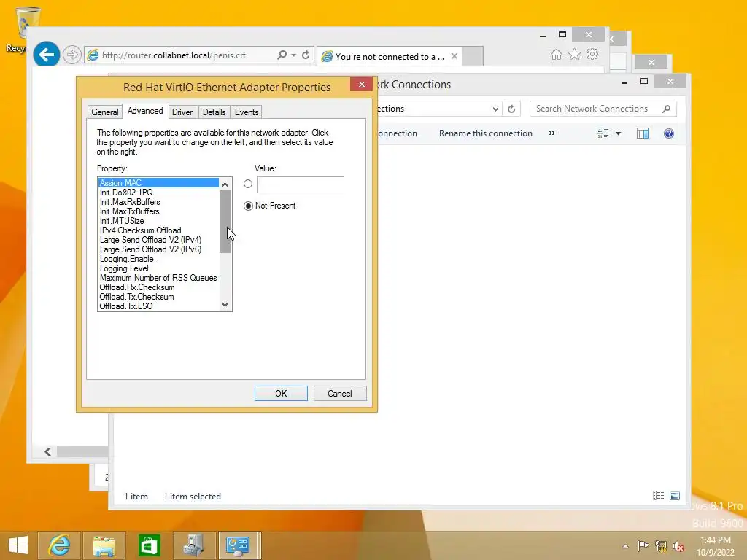Viewport: 747px width, 560px height.
Task: Select the Value radio button
Action: click(x=248, y=184)
